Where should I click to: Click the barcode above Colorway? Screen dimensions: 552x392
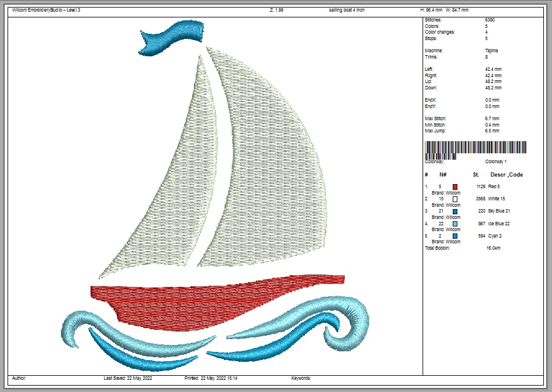pos(475,149)
